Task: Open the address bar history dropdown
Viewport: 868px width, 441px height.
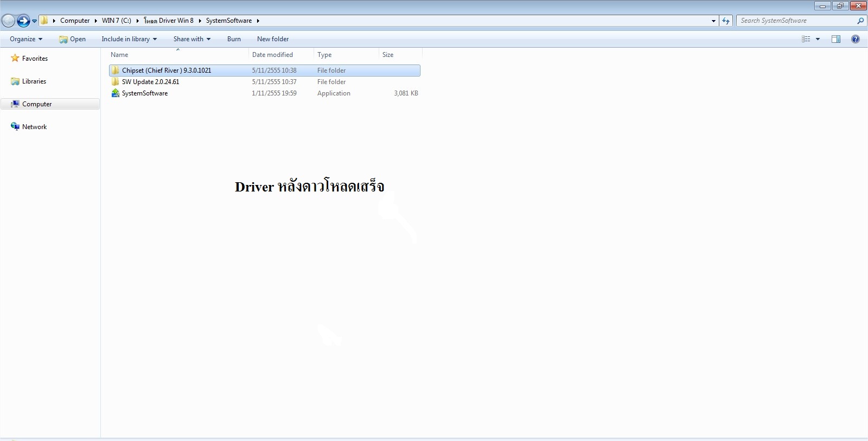Action: tap(713, 21)
